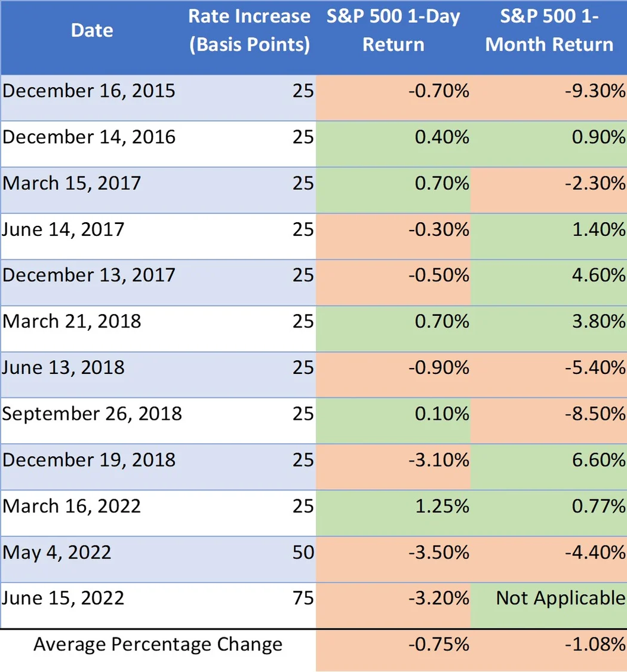
Task: Select the December 14, 2016 date cell
Action: click(x=90, y=137)
